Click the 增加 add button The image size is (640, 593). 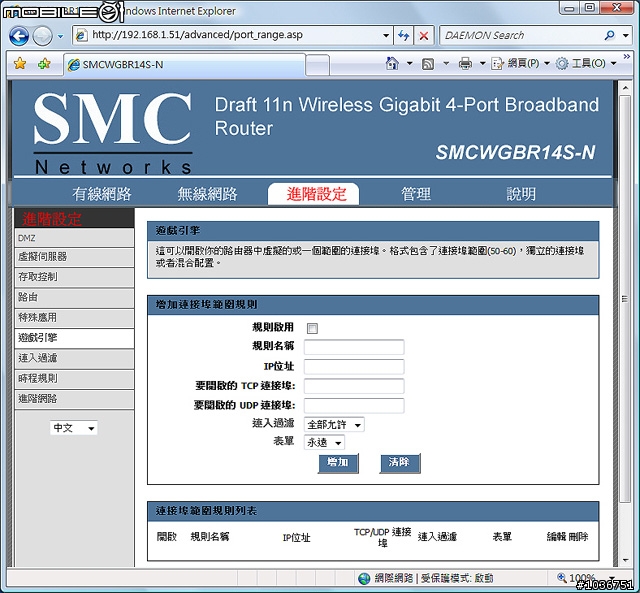(338, 463)
